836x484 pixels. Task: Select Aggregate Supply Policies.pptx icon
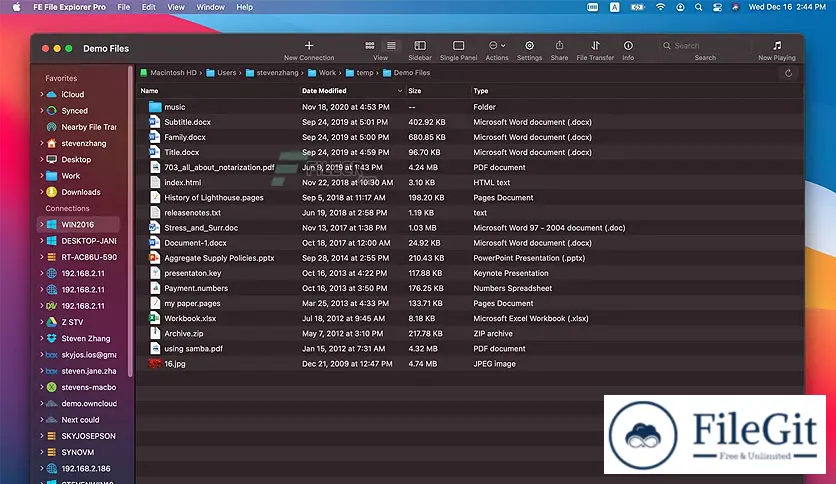(x=155, y=258)
